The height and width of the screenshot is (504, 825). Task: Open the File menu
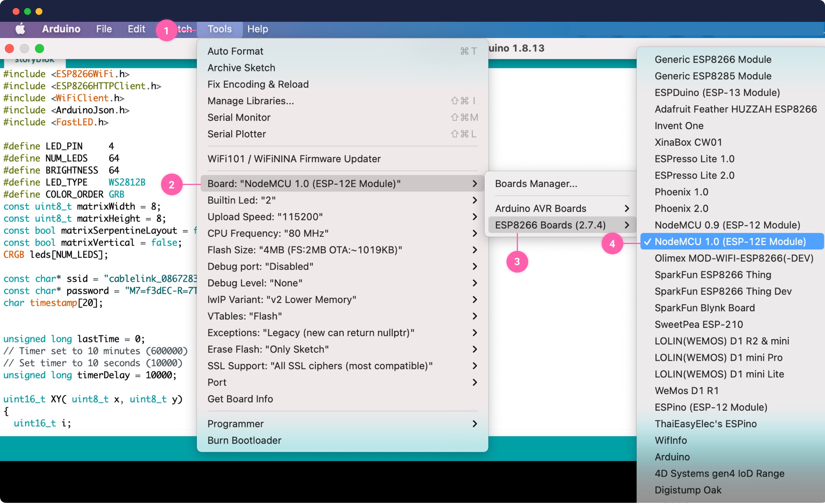click(x=104, y=29)
